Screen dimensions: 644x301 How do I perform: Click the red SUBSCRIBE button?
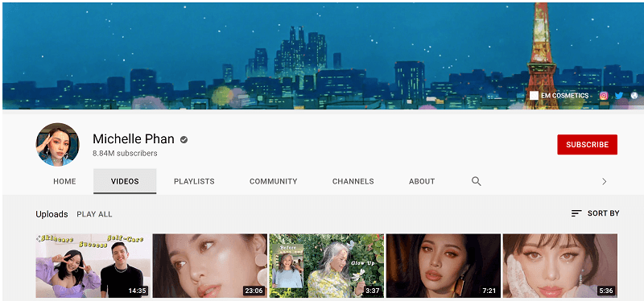click(587, 145)
